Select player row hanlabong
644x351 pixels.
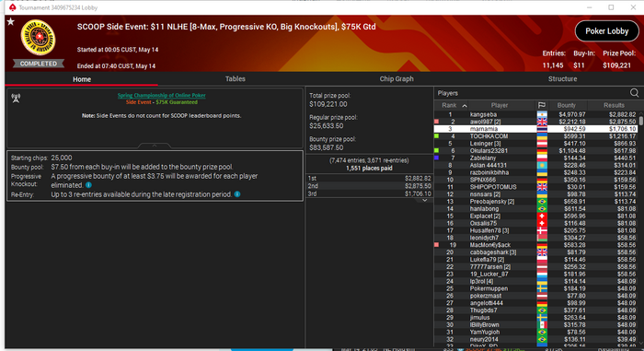point(536,208)
